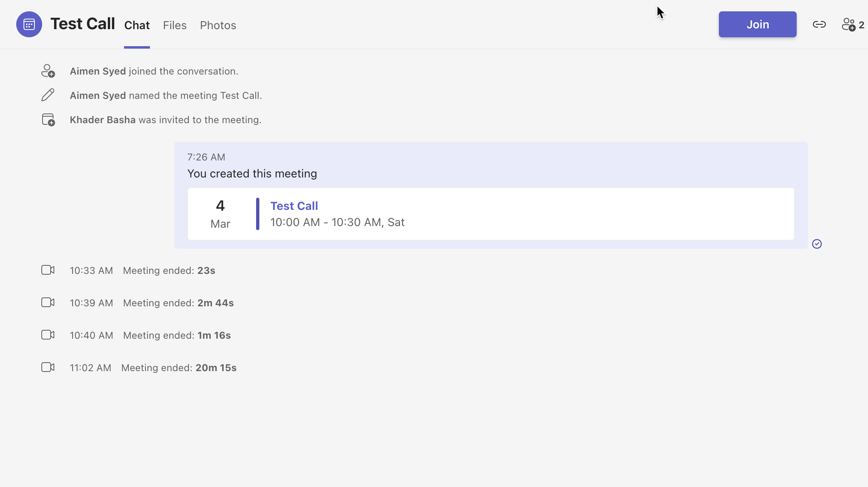
Task: Click video icon for 10:33 AM meeting
Action: click(48, 270)
